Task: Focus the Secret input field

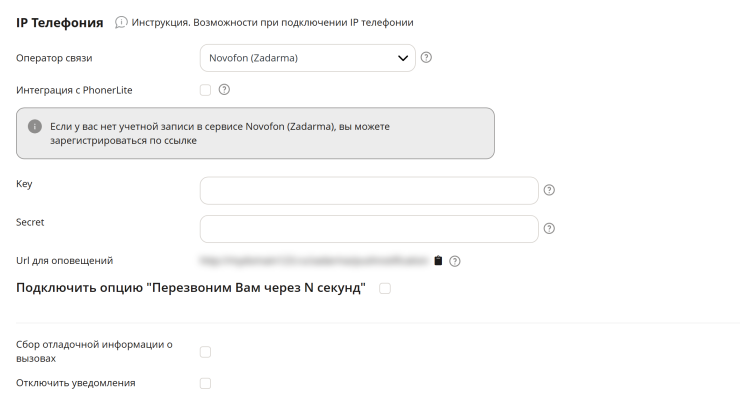Action: coord(369,229)
